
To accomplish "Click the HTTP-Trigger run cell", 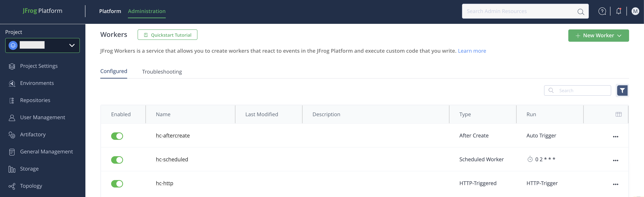I will click(542, 183).
